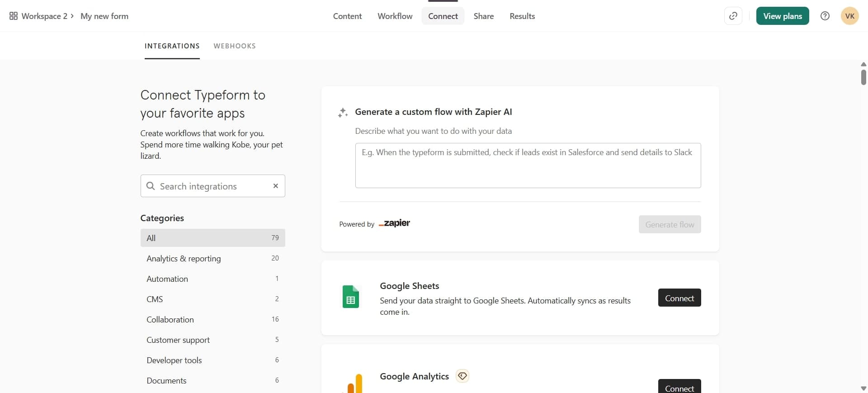Click the Generate a custom flow heading
The width and height of the screenshot is (868, 393).
[434, 112]
